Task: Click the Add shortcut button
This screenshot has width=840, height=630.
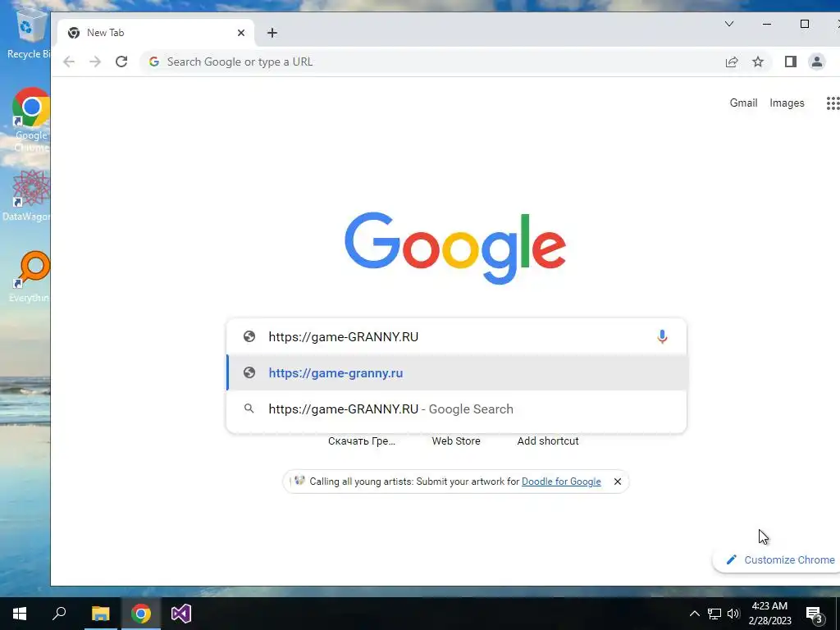Action: click(x=548, y=441)
